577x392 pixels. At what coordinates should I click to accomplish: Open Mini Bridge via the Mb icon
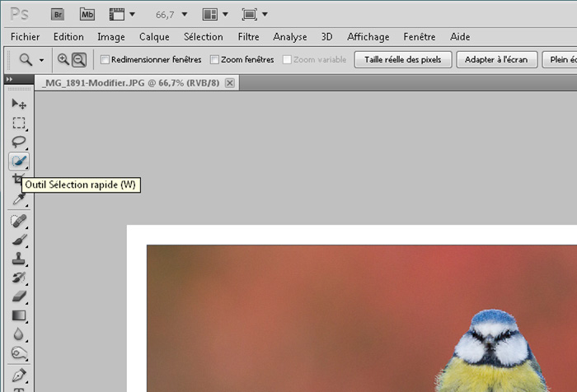pyautogui.click(x=87, y=15)
